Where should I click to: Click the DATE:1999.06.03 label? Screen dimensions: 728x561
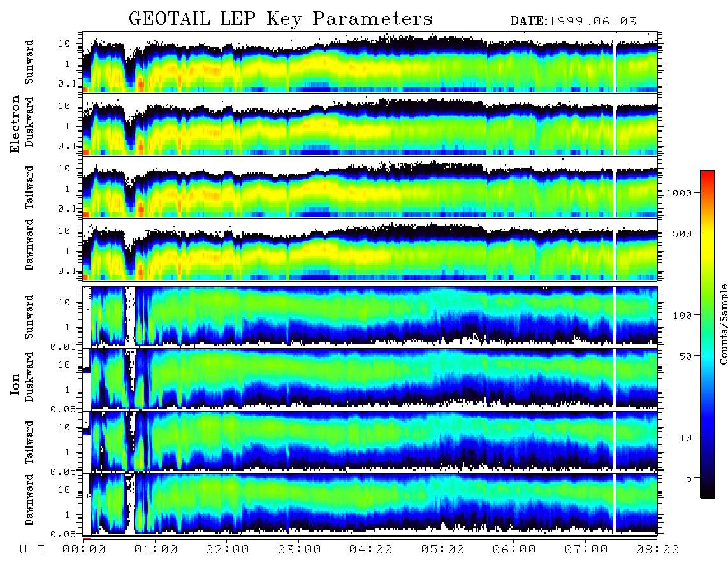573,22
